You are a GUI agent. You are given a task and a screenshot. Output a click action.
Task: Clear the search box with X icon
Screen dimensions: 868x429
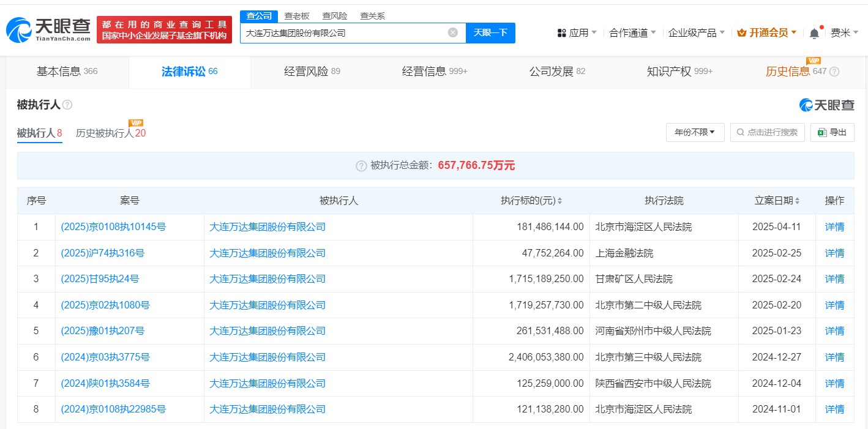tap(452, 33)
